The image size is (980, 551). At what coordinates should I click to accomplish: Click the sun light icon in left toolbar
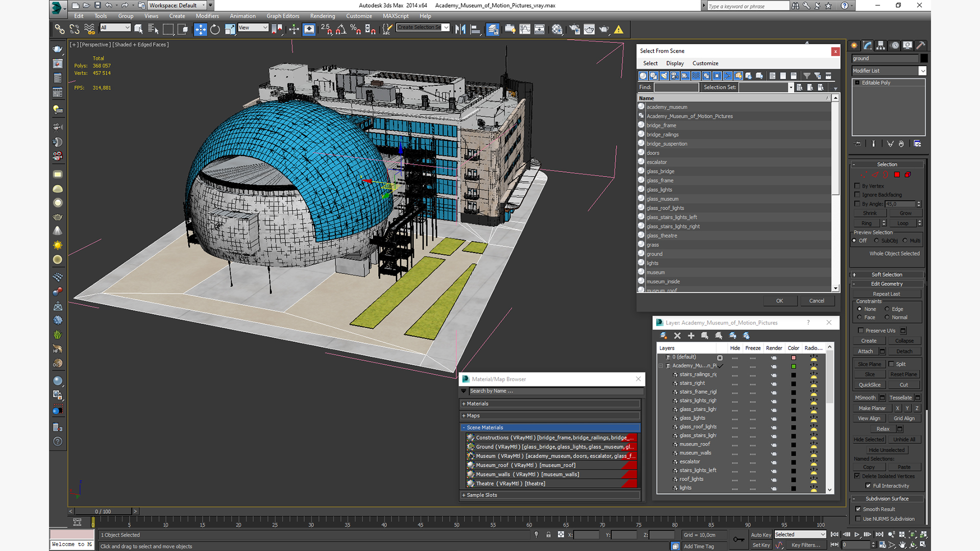(x=58, y=245)
